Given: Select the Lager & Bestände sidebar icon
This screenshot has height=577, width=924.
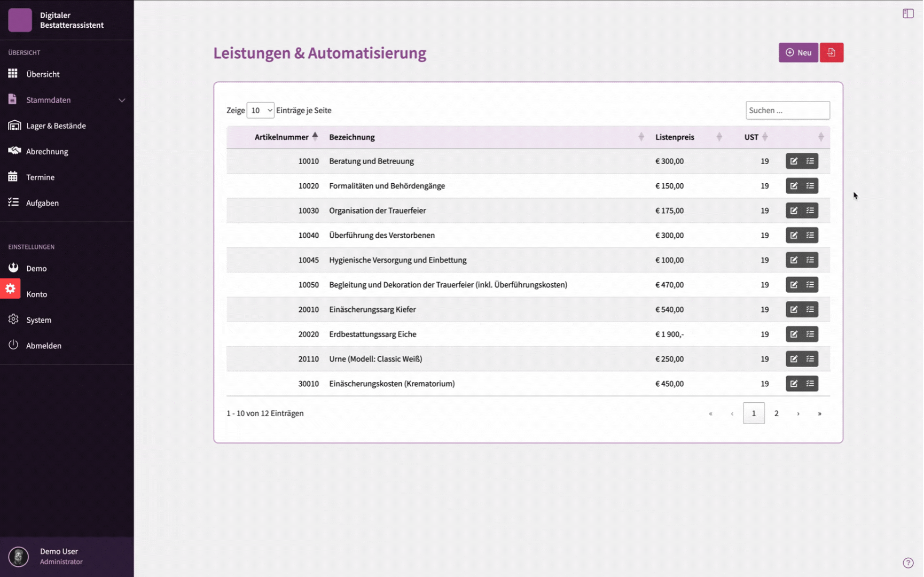Looking at the screenshot, I should coord(14,125).
